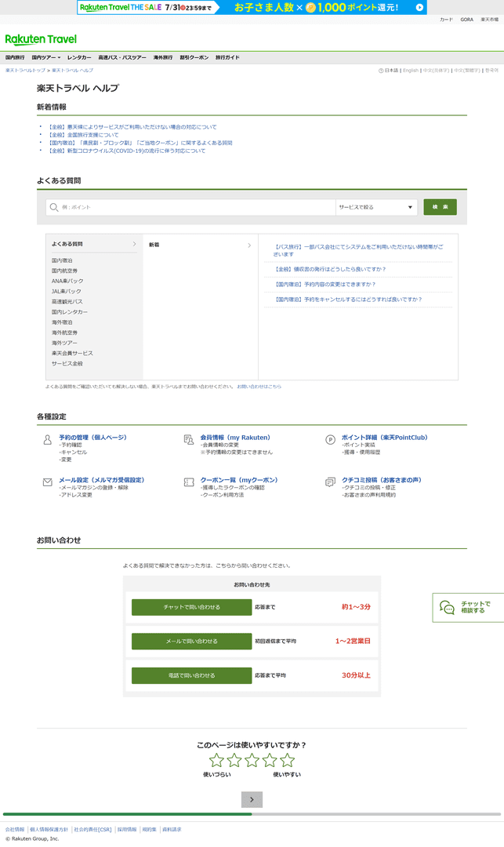Image resolution: width=504 pixels, height=847 pixels.
Task: Select the second rating star
Action: [x=234, y=760]
